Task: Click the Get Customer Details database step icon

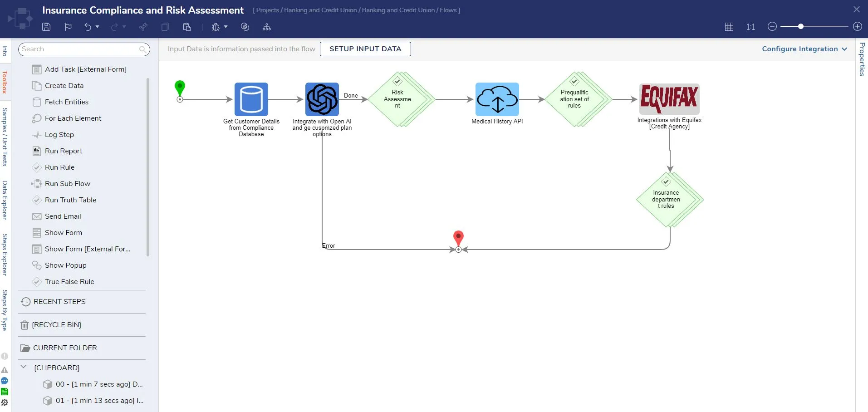Action: pos(251,99)
